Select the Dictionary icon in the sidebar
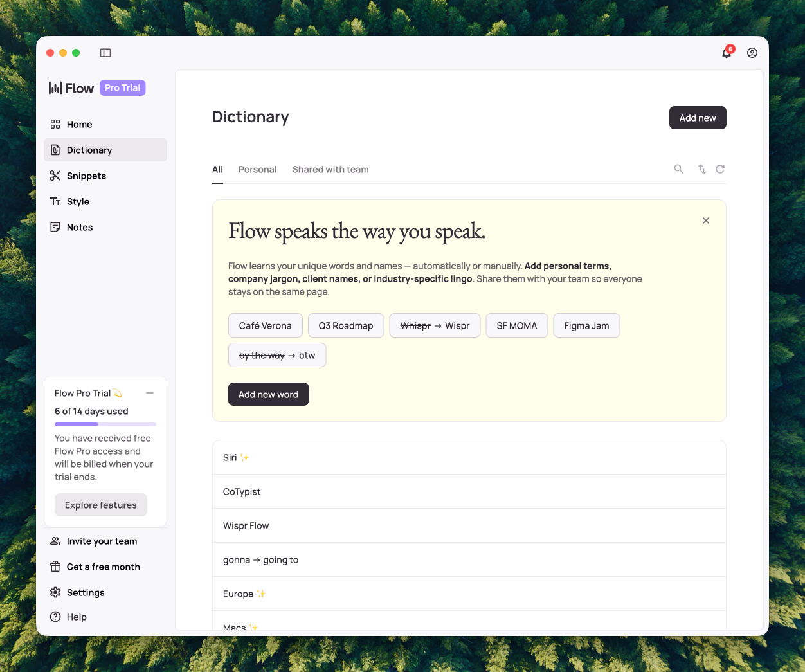Image resolution: width=805 pixels, height=672 pixels. click(x=55, y=150)
